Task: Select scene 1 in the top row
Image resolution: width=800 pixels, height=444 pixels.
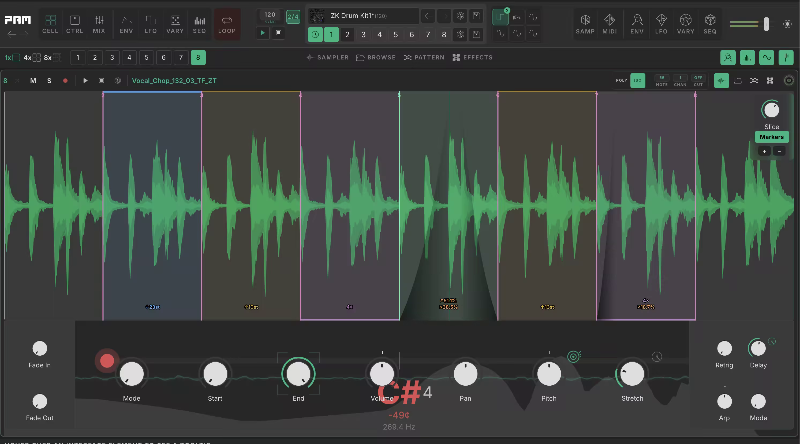Action: point(331,35)
